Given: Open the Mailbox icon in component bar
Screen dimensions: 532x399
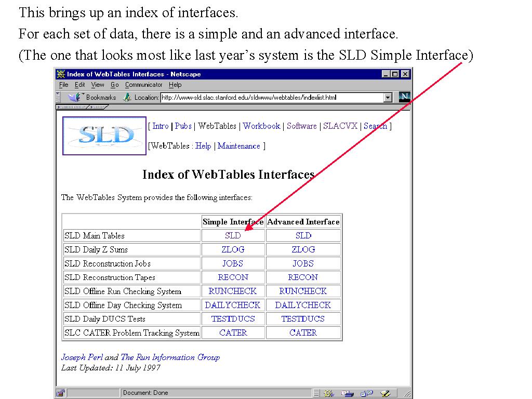Looking at the screenshot, I should (348, 393).
